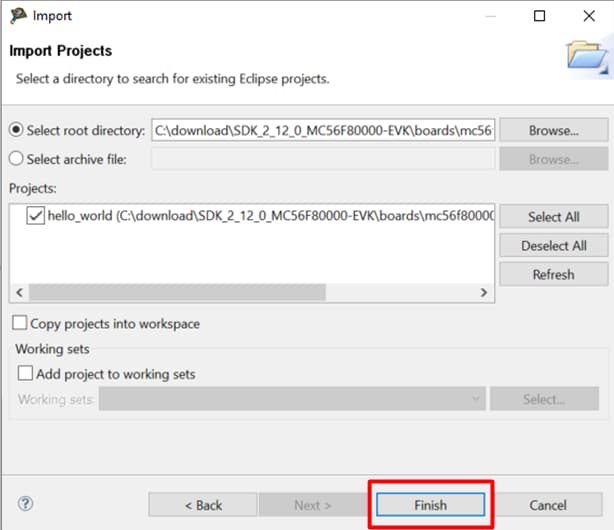This screenshot has height=530, width=614.
Task: Go back with the Back button
Action: click(x=203, y=505)
